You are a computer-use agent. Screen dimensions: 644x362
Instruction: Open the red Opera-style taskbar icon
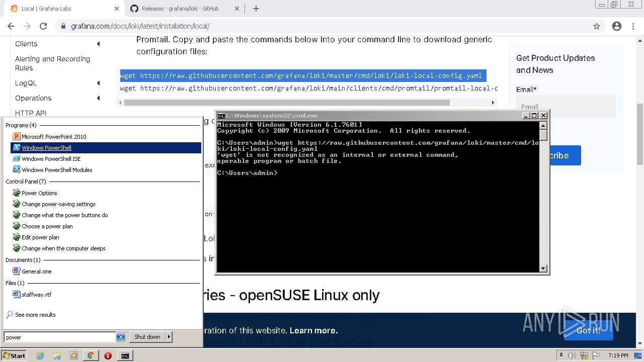pos(108,355)
